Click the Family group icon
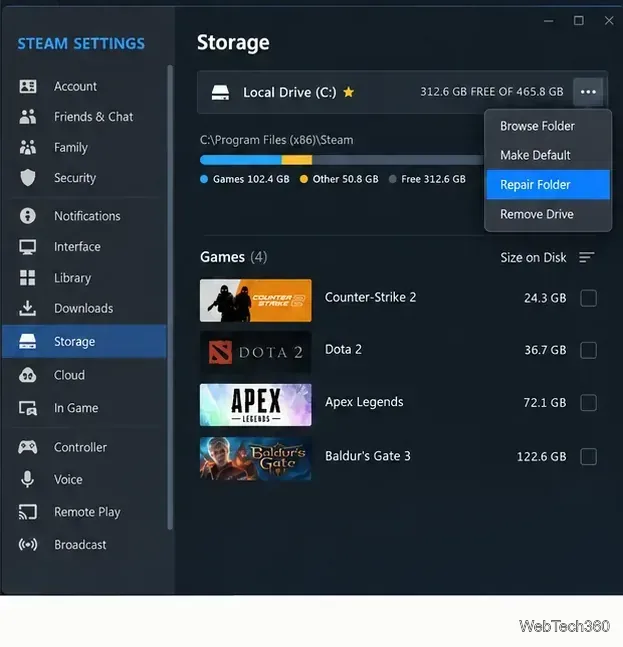The width and height of the screenshot is (623, 647). (28, 147)
